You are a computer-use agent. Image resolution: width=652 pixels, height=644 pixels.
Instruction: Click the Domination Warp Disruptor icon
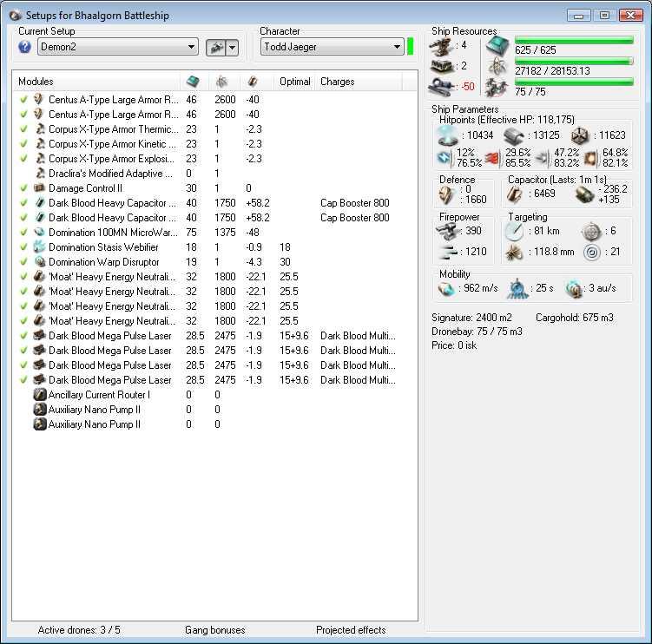coord(39,262)
